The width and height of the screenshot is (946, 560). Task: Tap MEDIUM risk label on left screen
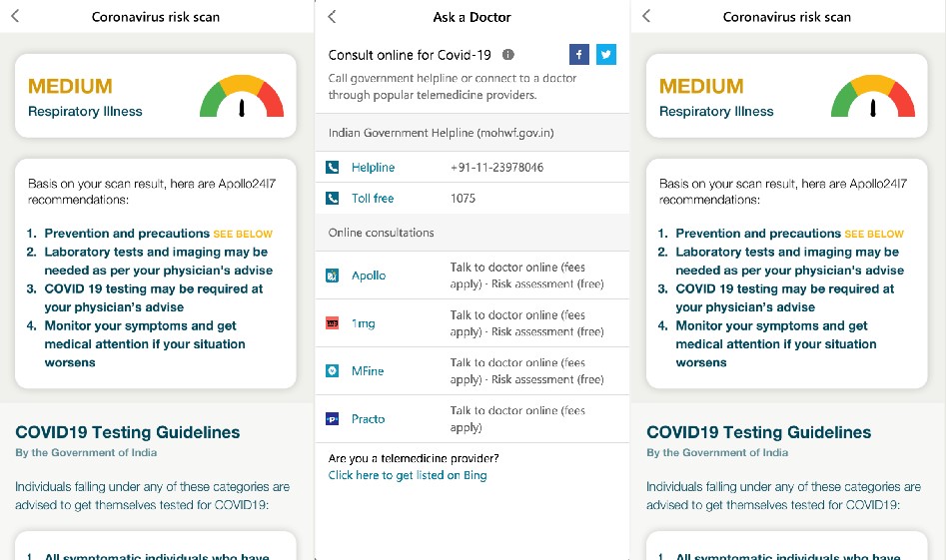click(x=70, y=86)
